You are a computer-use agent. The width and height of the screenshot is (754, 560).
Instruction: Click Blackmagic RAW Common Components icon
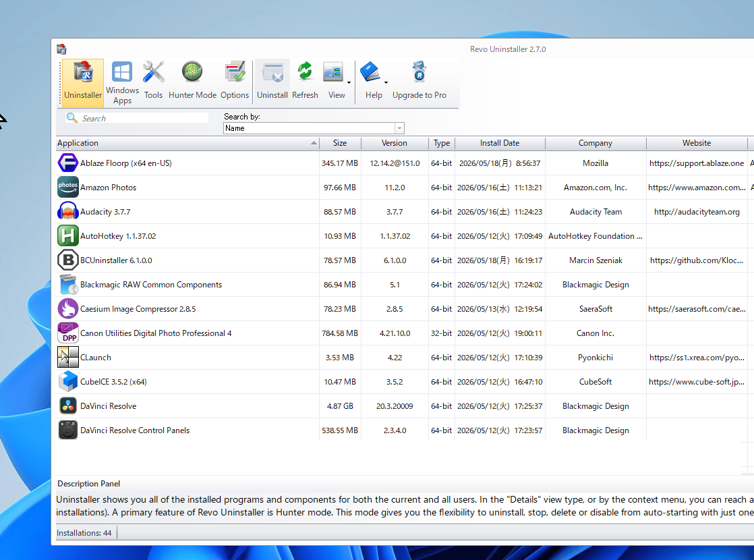[x=68, y=284]
